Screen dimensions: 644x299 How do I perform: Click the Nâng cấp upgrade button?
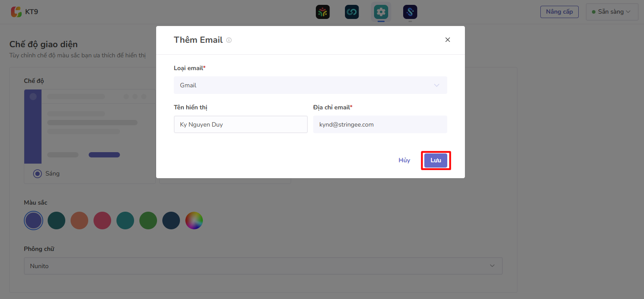pos(559,12)
